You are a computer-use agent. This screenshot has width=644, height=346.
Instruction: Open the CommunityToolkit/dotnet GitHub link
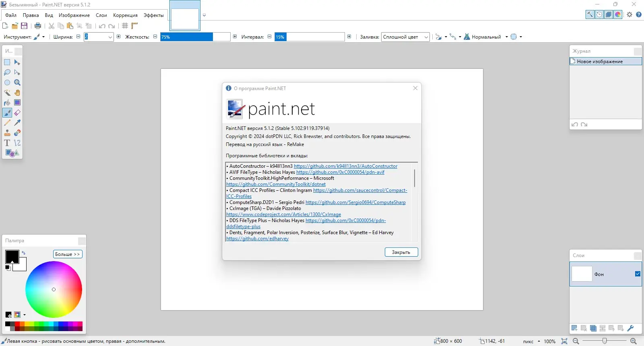coord(276,184)
